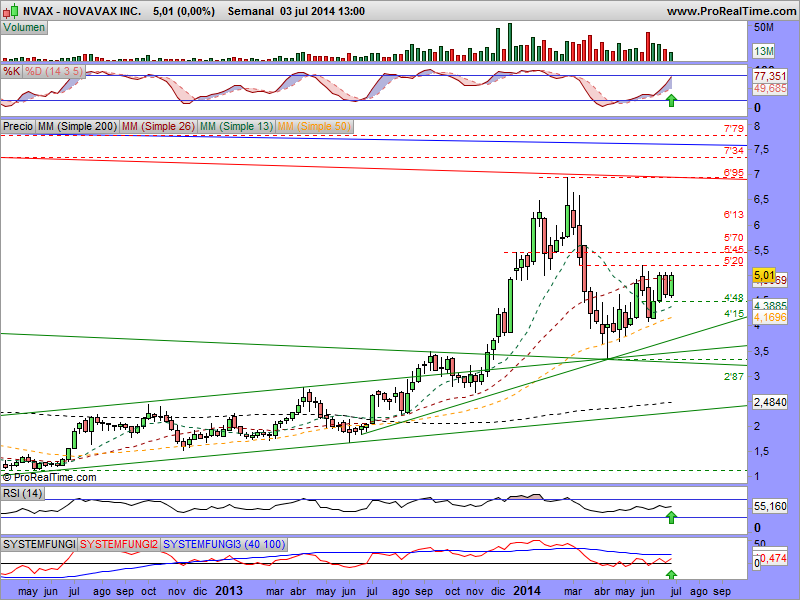The width and height of the screenshot is (800, 600).
Task: Click the 0,474 SYSTEMFUNGI value tag
Action: 772,559
